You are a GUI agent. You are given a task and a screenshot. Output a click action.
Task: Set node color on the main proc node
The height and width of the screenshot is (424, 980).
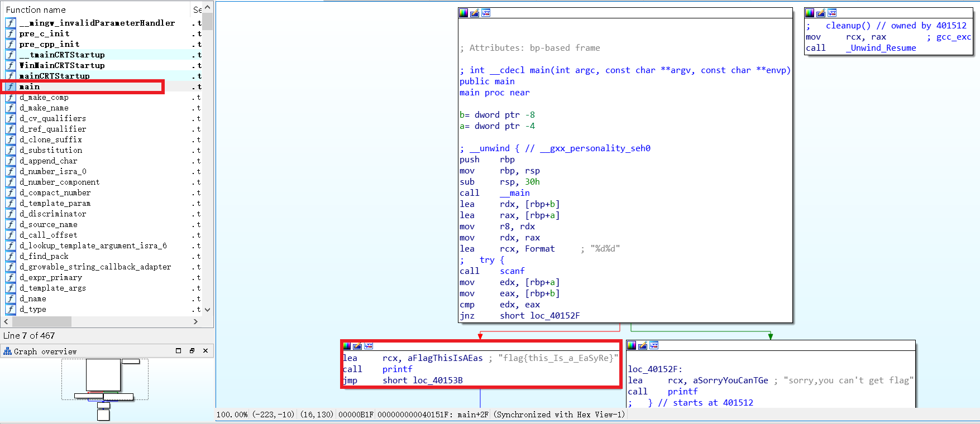point(463,13)
